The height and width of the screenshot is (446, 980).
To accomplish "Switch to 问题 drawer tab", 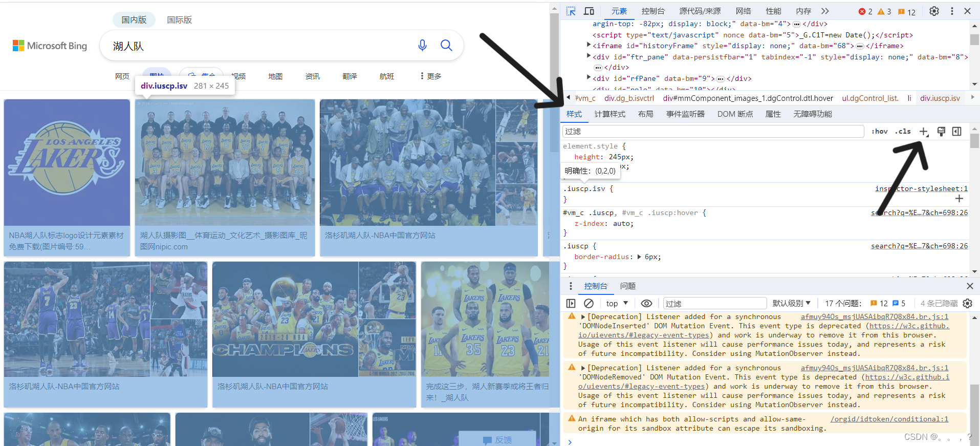I will [x=627, y=286].
